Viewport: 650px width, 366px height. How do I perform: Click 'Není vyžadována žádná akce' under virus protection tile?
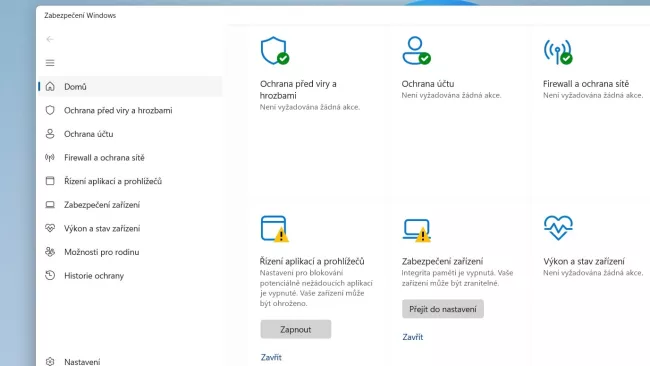click(x=310, y=107)
